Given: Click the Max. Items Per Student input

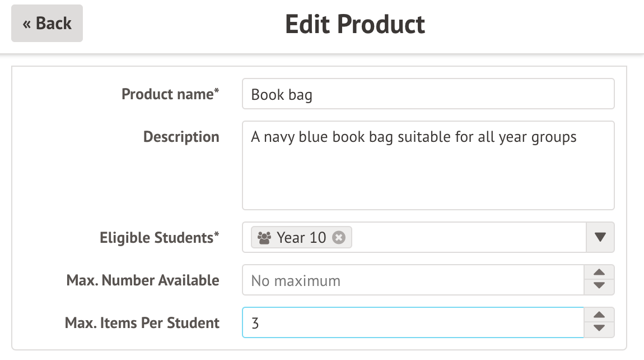Looking at the screenshot, I should click(x=413, y=323).
